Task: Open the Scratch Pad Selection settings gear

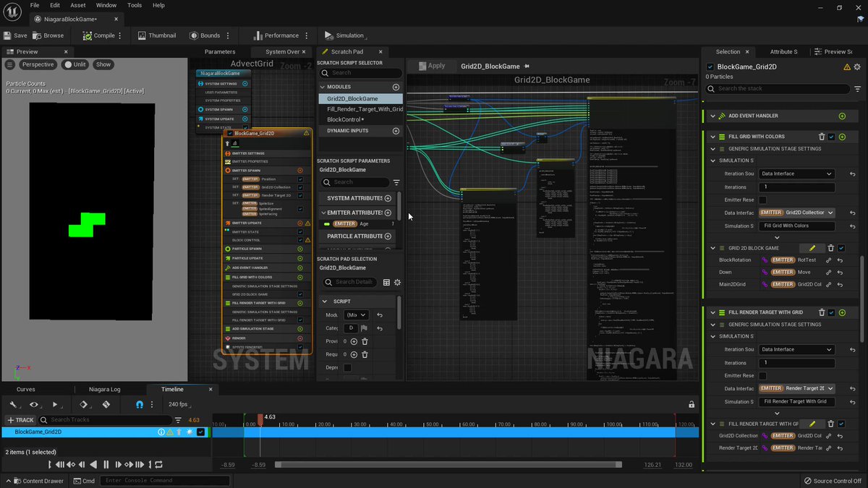Action: click(397, 282)
